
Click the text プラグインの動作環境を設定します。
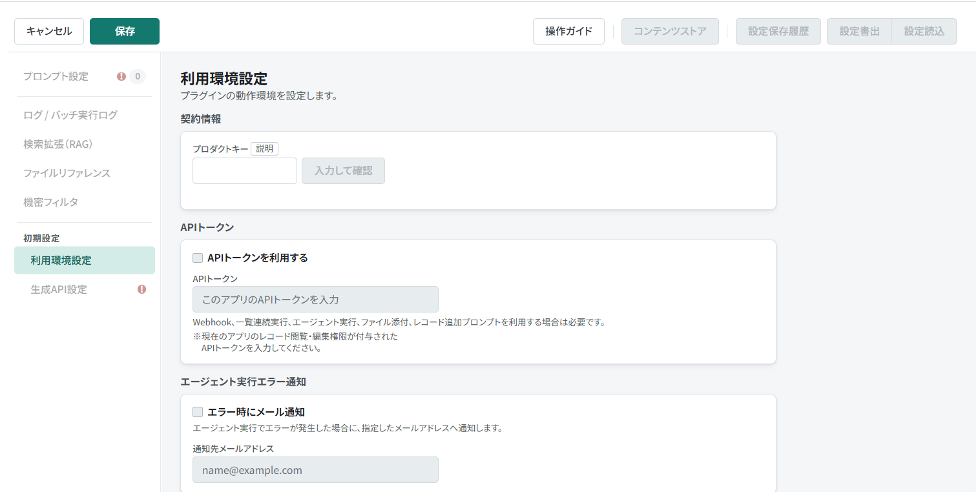[259, 96]
